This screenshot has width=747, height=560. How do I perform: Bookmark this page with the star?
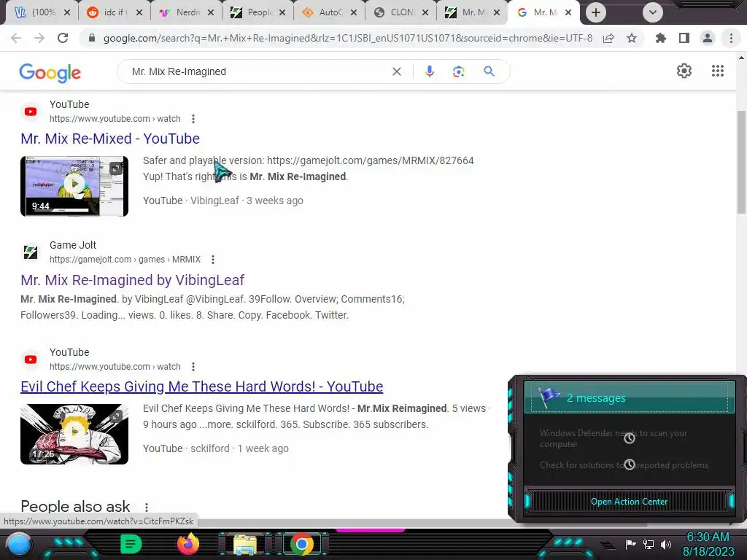point(632,38)
